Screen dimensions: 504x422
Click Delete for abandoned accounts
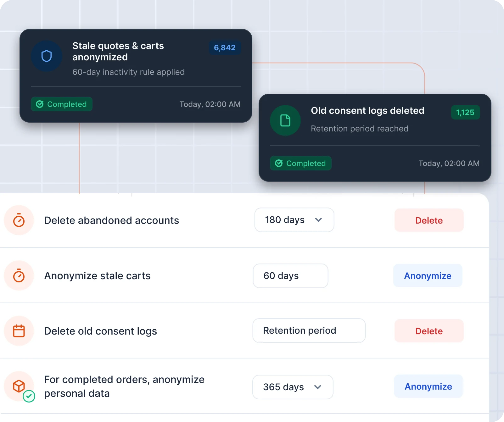[x=429, y=220]
